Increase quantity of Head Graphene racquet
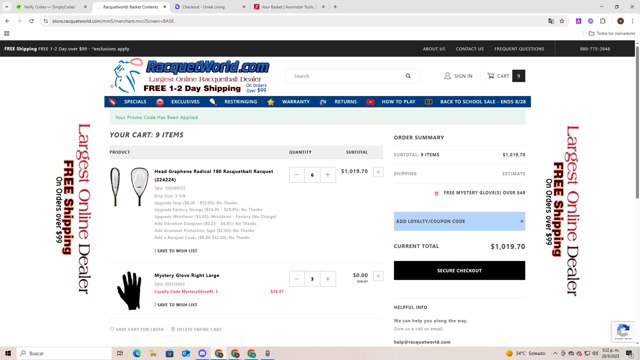The height and width of the screenshot is (360, 640). click(328, 175)
